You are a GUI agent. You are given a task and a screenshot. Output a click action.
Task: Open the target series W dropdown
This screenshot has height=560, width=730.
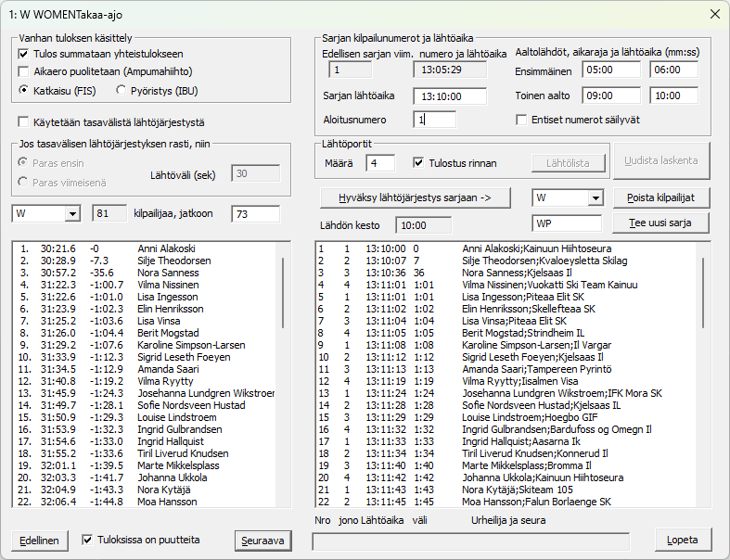(596, 198)
